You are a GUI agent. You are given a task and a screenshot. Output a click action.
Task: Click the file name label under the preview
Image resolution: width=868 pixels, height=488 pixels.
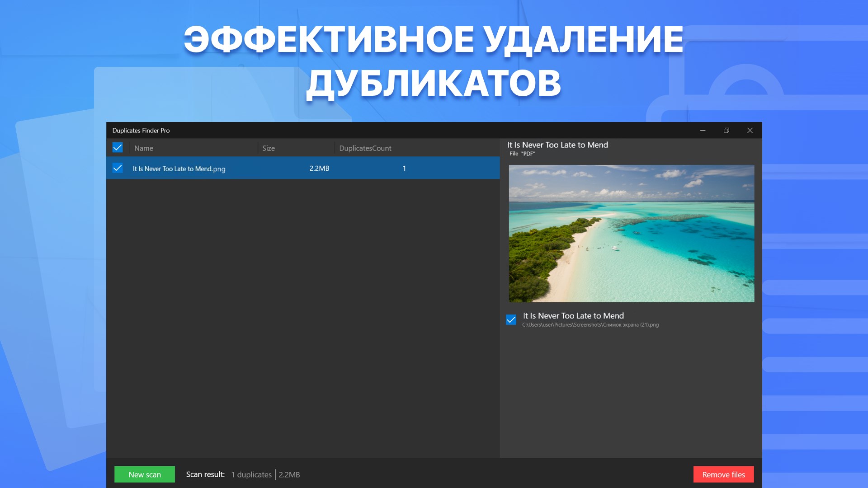point(573,316)
